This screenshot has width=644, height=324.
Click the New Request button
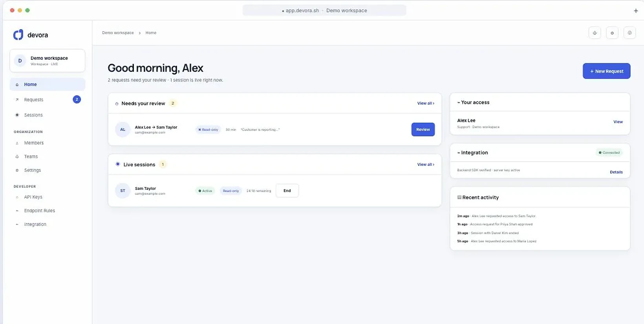click(x=606, y=71)
